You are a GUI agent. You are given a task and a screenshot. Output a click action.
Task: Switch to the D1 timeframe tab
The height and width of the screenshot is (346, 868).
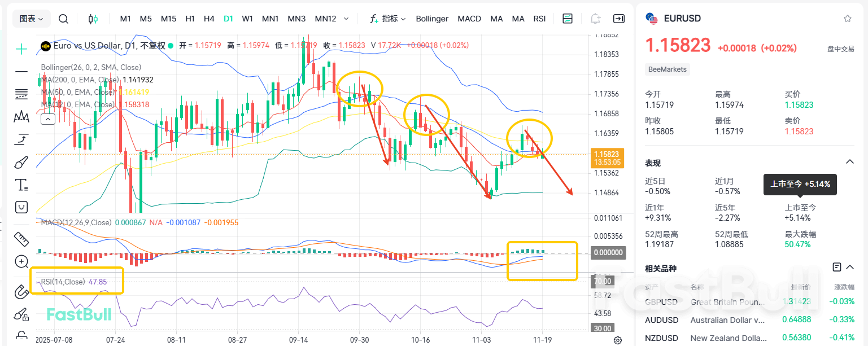tap(228, 18)
